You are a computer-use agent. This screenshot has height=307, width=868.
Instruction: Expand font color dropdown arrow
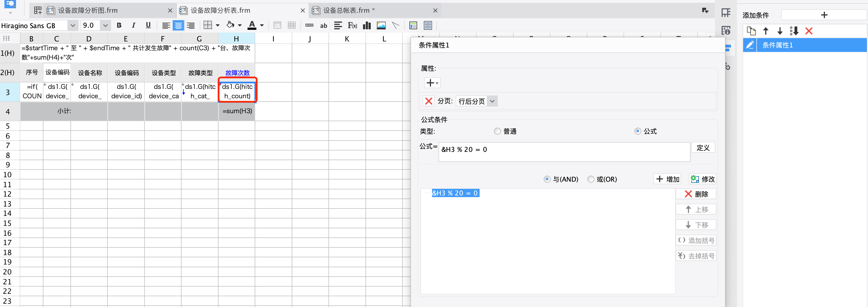[262, 26]
